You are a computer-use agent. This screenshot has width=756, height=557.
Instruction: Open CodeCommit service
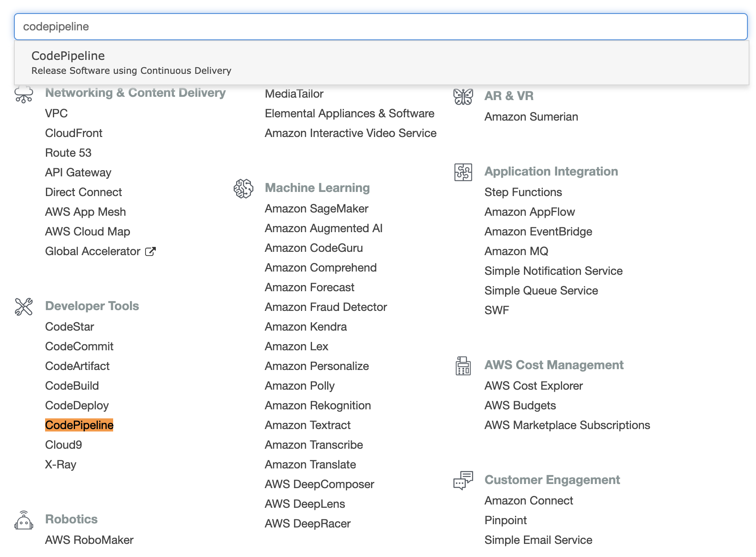(79, 346)
